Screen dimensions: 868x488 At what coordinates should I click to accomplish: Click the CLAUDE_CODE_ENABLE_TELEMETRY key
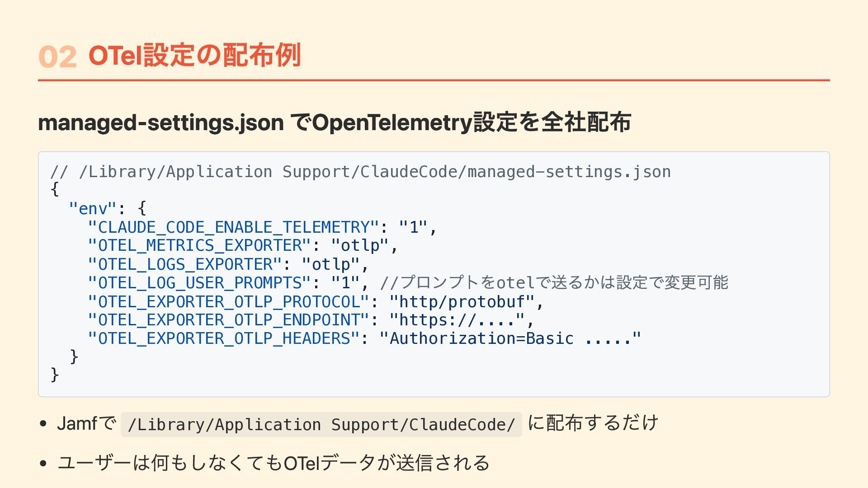pyautogui.click(x=233, y=227)
